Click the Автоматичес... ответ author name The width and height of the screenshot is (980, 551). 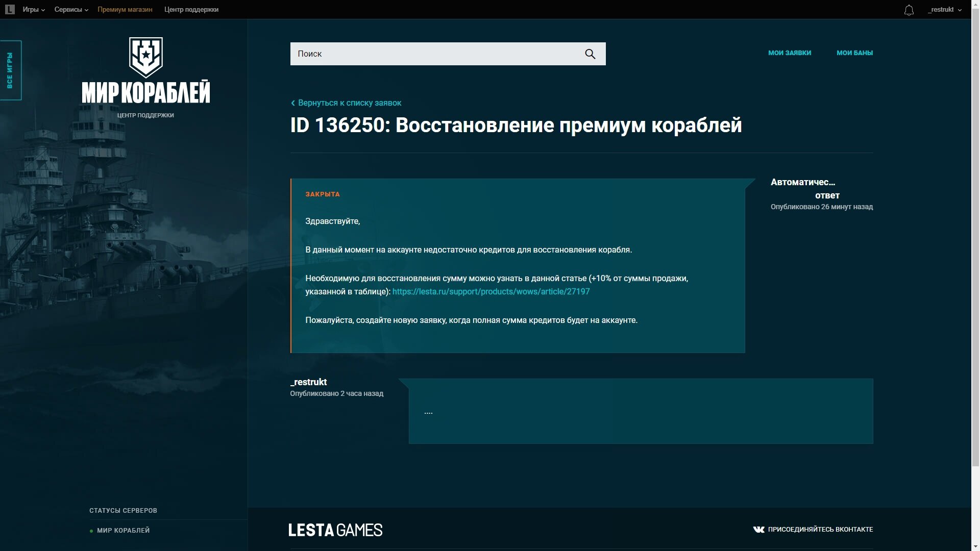click(805, 189)
